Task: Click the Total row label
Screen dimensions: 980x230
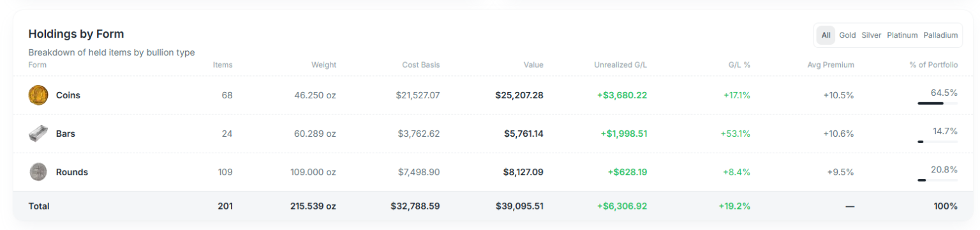Action: (x=39, y=206)
